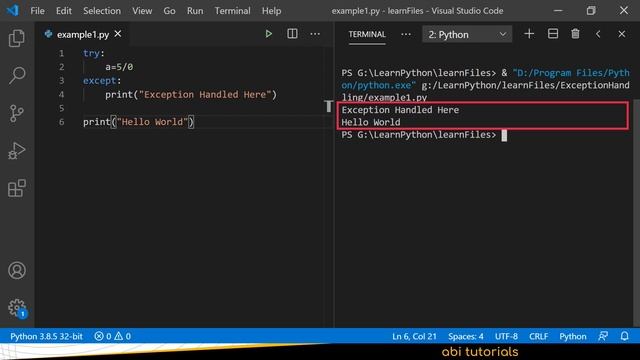Kill the terminal with trash icon
The height and width of the screenshot is (360, 640).
[x=576, y=34]
